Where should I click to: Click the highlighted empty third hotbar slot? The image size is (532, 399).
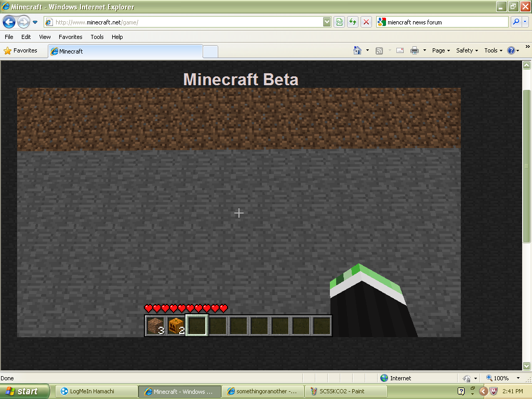(x=197, y=325)
